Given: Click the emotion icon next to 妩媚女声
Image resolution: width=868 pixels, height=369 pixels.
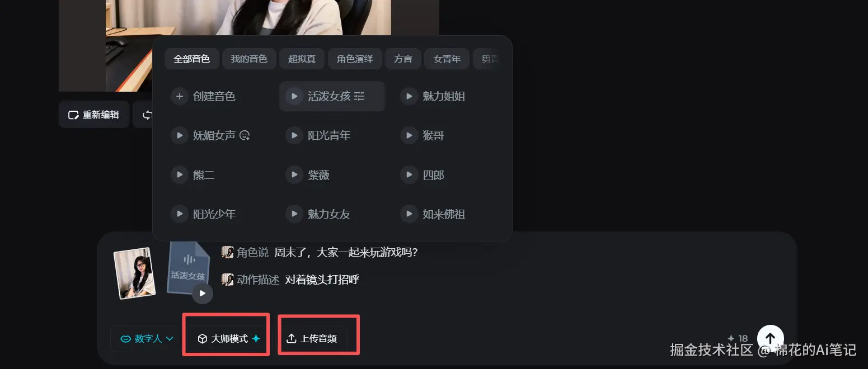Looking at the screenshot, I should [x=244, y=135].
